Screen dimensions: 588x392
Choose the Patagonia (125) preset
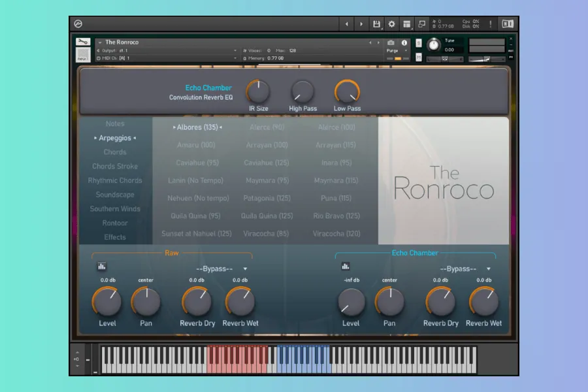(267, 198)
